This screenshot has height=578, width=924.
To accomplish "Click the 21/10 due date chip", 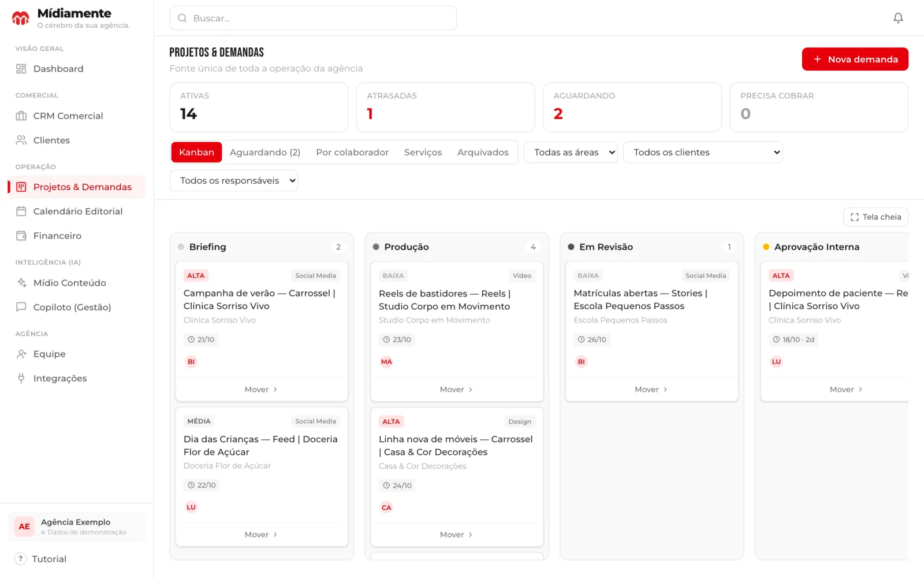I will click(x=201, y=339).
